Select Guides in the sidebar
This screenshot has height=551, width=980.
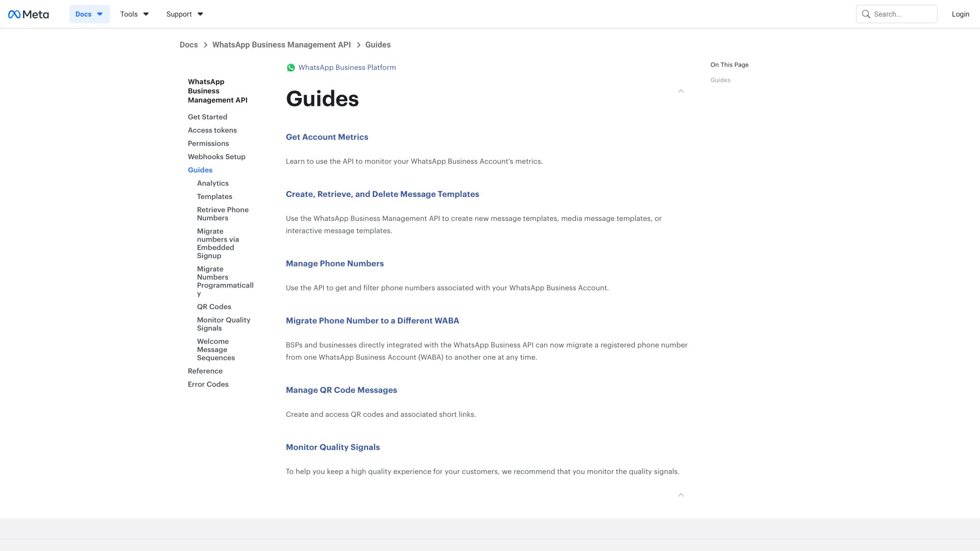point(200,170)
